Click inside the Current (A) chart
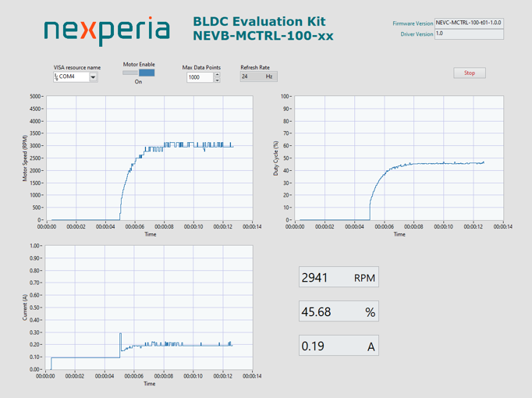This screenshot has width=532, height=398. click(149, 307)
